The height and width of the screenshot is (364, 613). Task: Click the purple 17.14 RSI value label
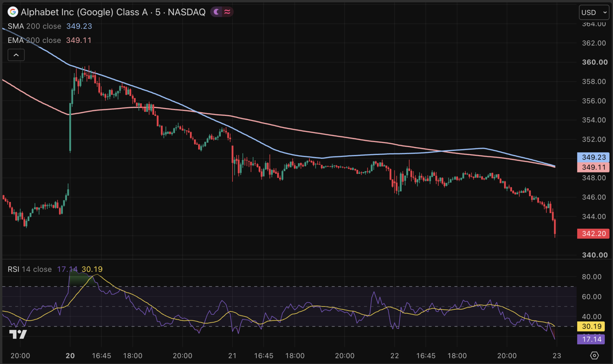591,339
